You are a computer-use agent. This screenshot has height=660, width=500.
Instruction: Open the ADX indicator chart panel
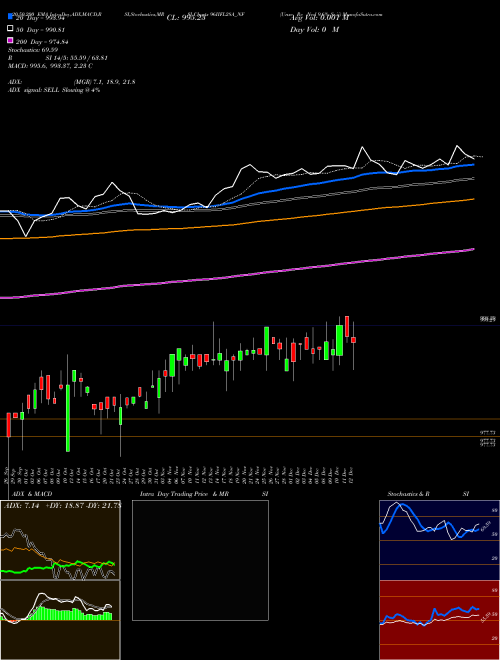[x=60, y=540]
